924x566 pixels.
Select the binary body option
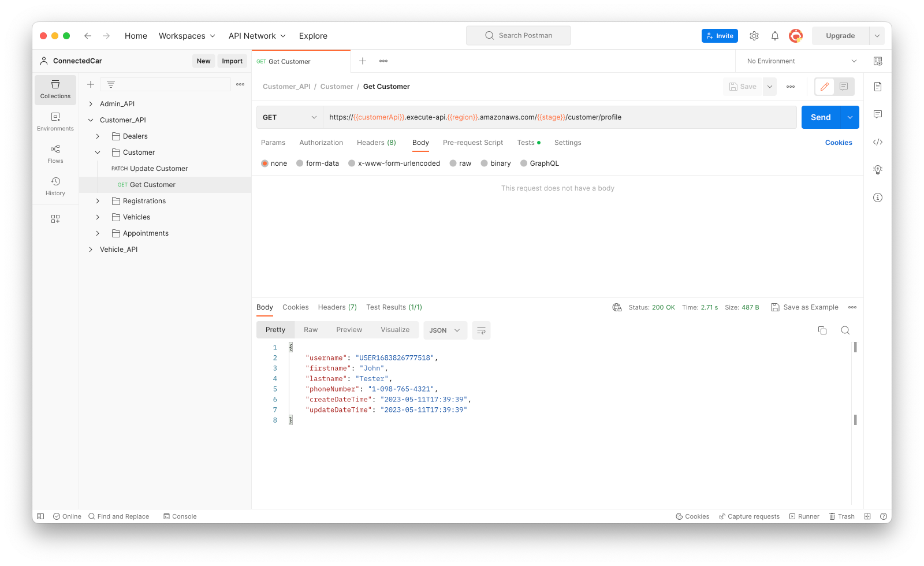point(496,163)
